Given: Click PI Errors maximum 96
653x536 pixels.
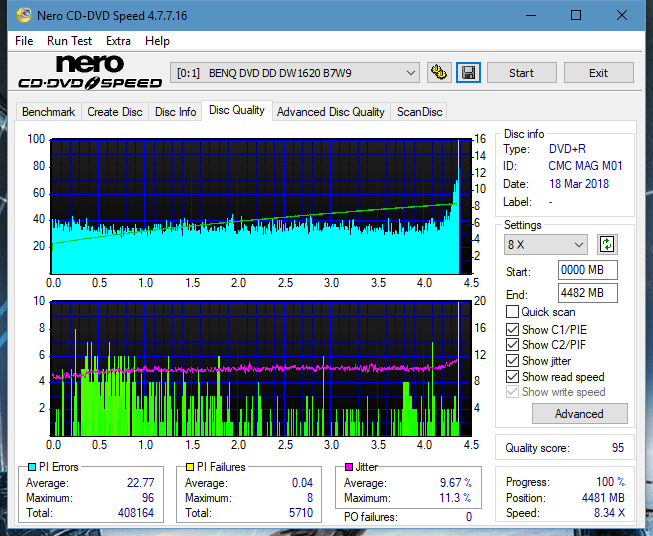Looking at the screenshot, I should (x=148, y=498).
